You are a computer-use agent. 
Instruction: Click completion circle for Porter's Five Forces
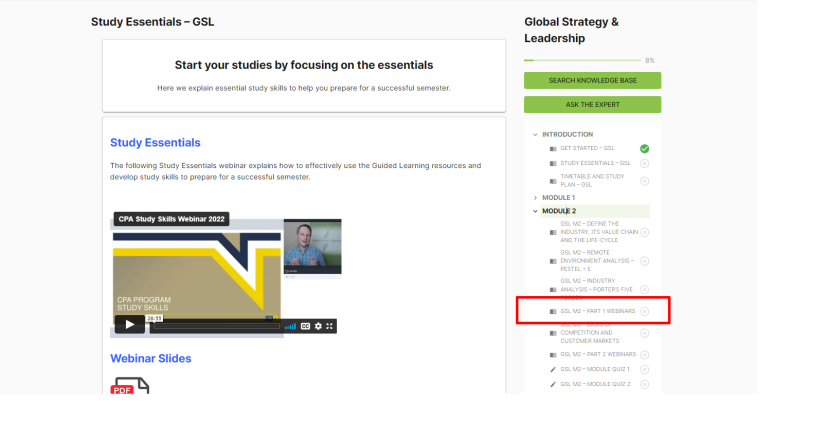click(x=644, y=290)
